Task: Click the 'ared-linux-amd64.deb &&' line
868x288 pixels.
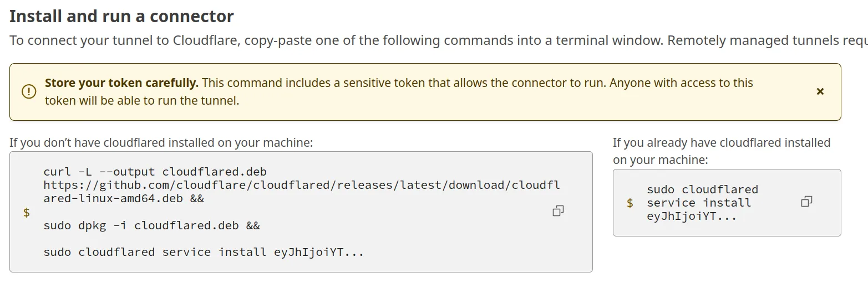Action: coord(123,198)
